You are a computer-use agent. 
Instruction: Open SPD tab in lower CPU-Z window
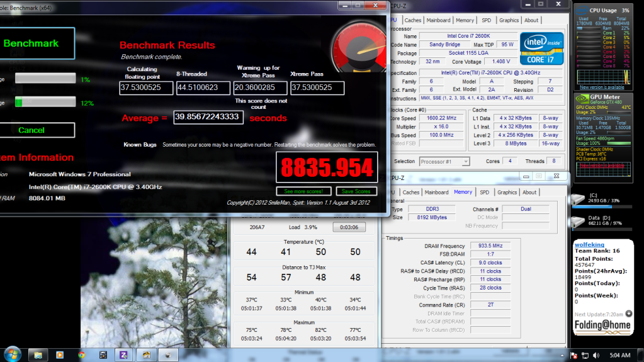pos(485,192)
